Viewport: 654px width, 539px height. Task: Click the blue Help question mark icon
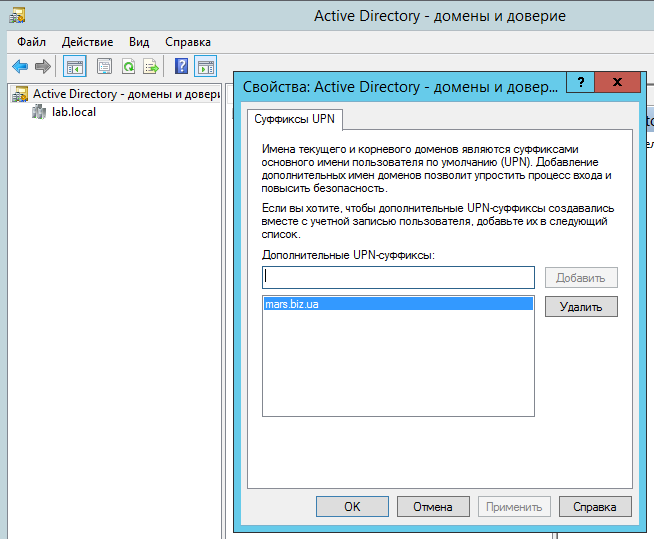coord(181,67)
